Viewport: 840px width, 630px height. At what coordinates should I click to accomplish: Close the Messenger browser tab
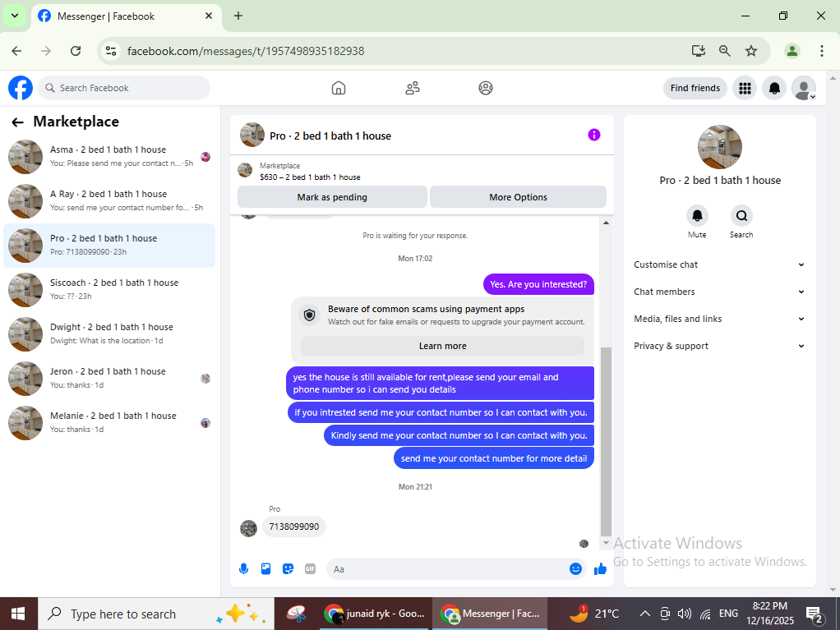click(x=209, y=16)
